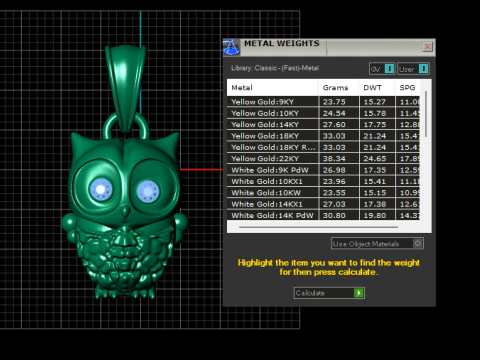
Task: Click the green arrow on the Calculate button
Action: click(359, 293)
